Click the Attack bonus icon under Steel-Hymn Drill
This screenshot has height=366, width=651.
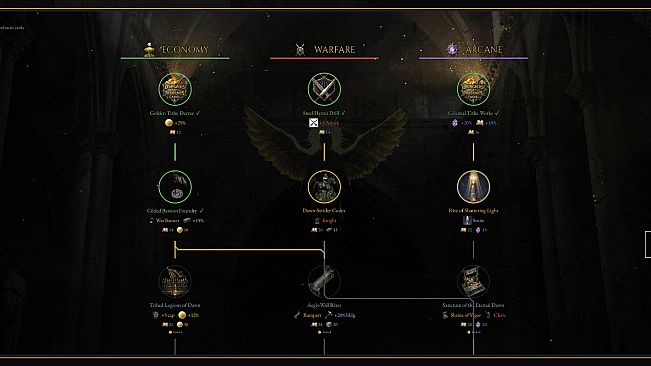click(x=313, y=122)
